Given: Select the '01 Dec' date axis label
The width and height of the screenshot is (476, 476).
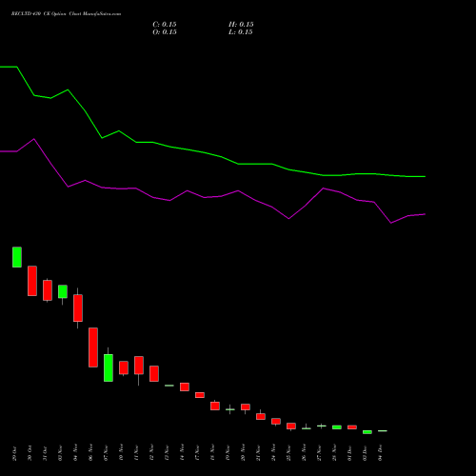Looking at the screenshot, I should click(x=349, y=453).
